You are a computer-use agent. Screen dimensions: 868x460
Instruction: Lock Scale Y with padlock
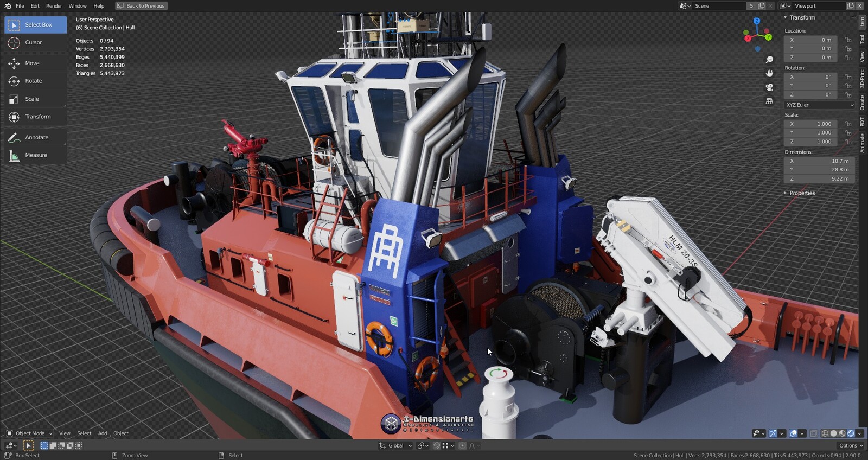848,132
